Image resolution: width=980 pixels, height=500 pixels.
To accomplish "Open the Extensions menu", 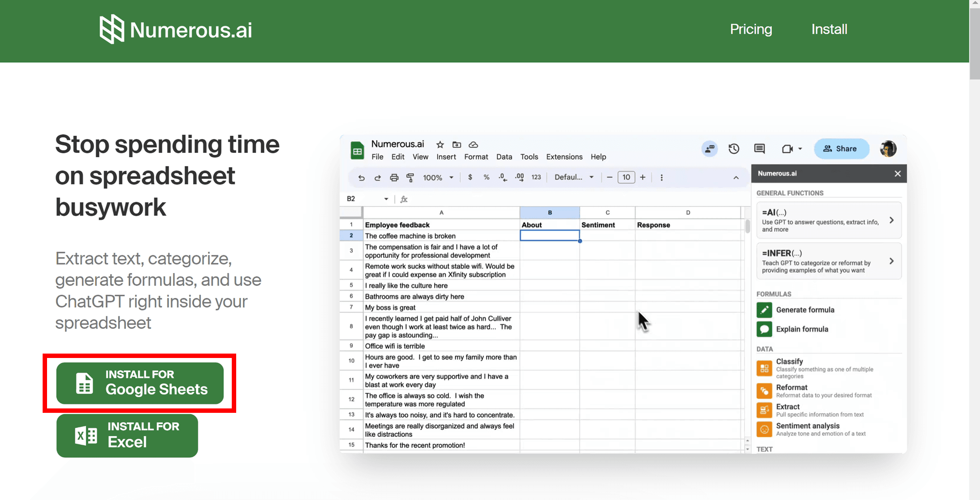I will pos(564,157).
